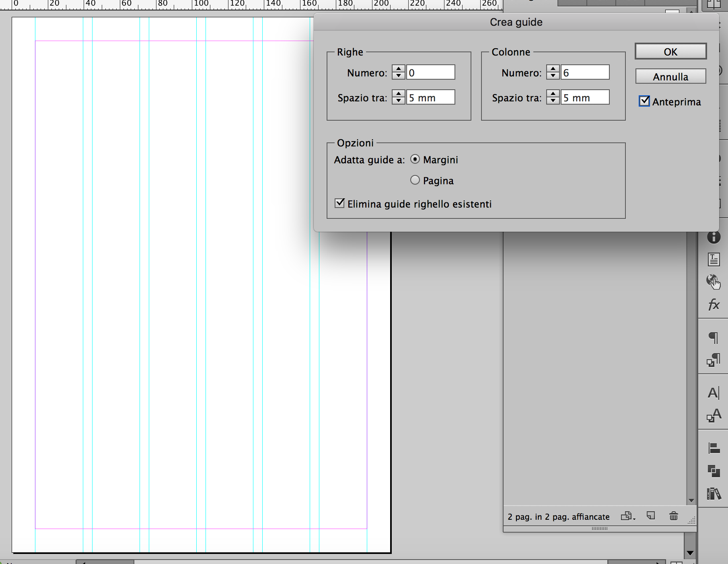Confirm guides by clicking OK
728x564 pixels.
670,51
